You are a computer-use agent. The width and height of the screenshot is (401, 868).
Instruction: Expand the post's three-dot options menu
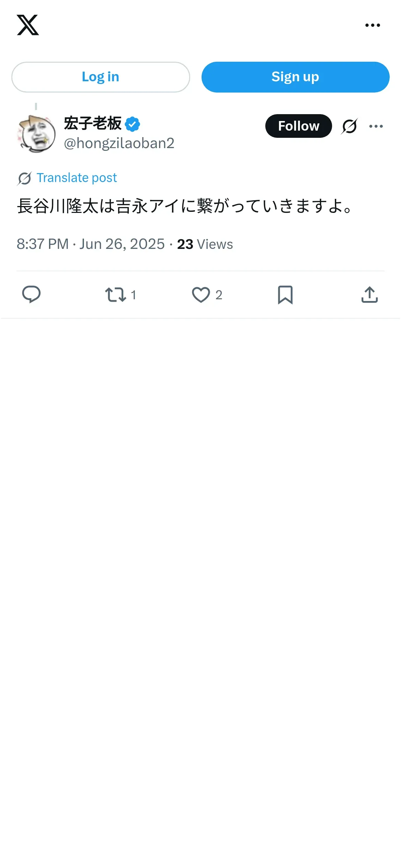(376, 126)
